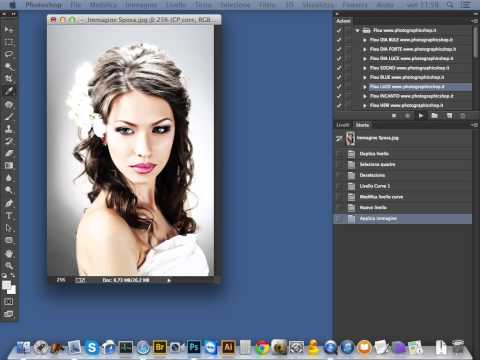Select the Type tool

pyautogui.click(x=9, y=216)
